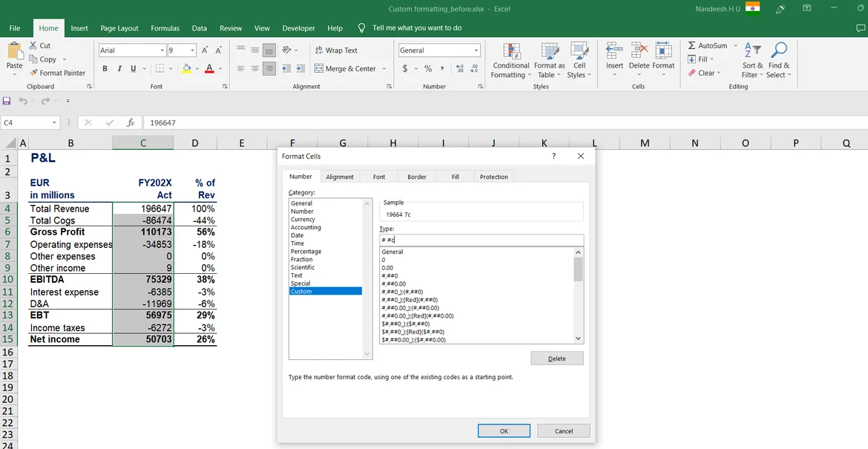Image resolution: width=868 pixels, height=449 pixels.
Task: Toggle Bold formatting button
Action: [105, 68]
